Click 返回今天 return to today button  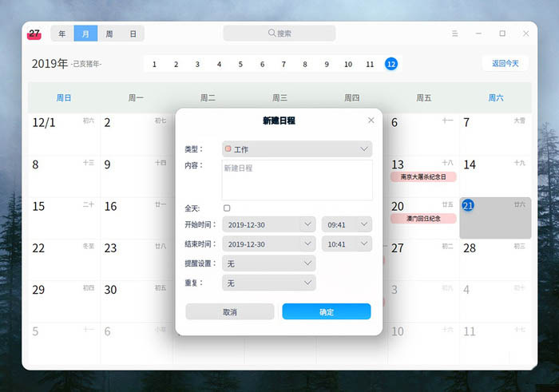(505, 63)
